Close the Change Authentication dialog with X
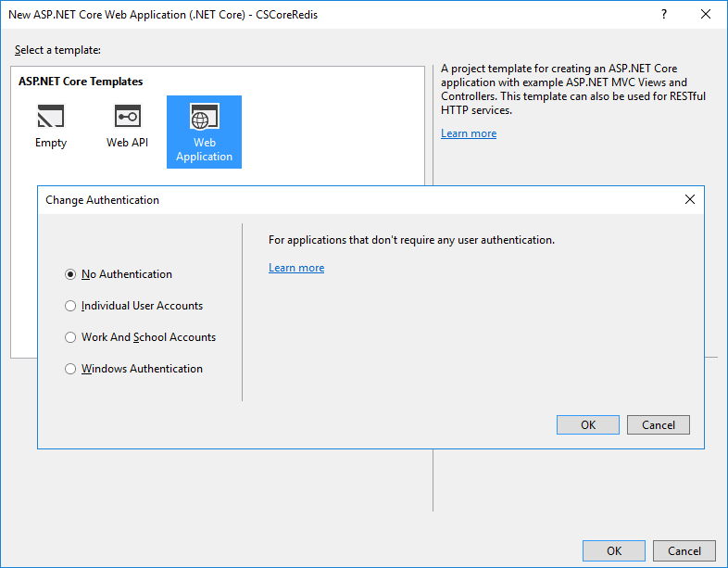728x568 pixels. (690, 200)
